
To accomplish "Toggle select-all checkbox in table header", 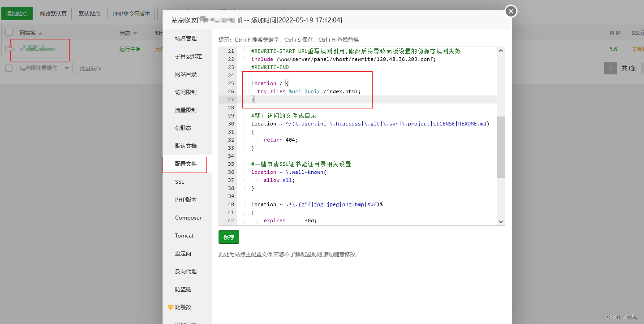I will [x=9, y=33].
